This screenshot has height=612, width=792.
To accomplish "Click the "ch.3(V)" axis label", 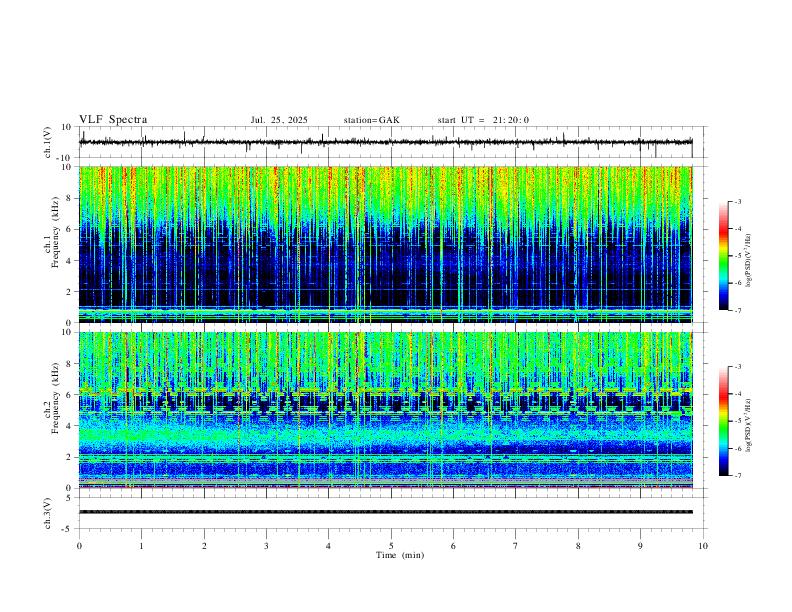I will 48,513.
